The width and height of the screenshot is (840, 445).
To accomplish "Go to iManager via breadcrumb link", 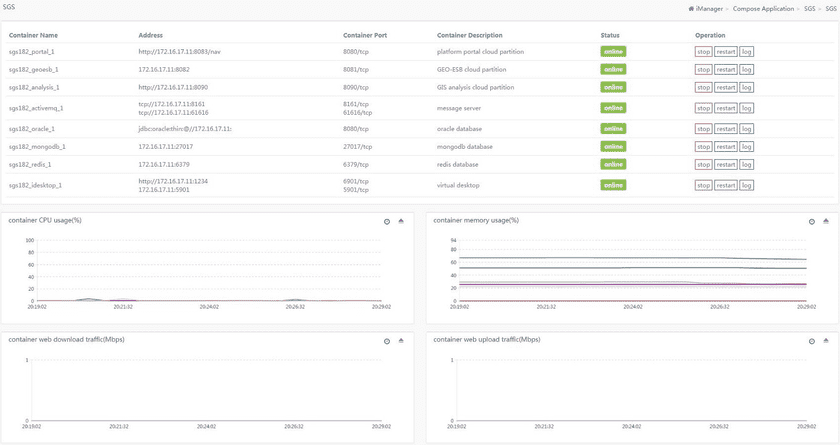I will click(x=709, y=8).
